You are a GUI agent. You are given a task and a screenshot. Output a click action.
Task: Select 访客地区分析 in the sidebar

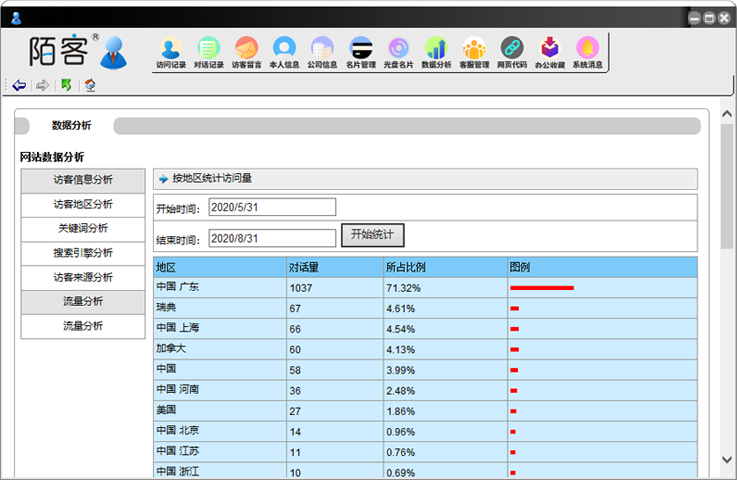pos(83,204)
